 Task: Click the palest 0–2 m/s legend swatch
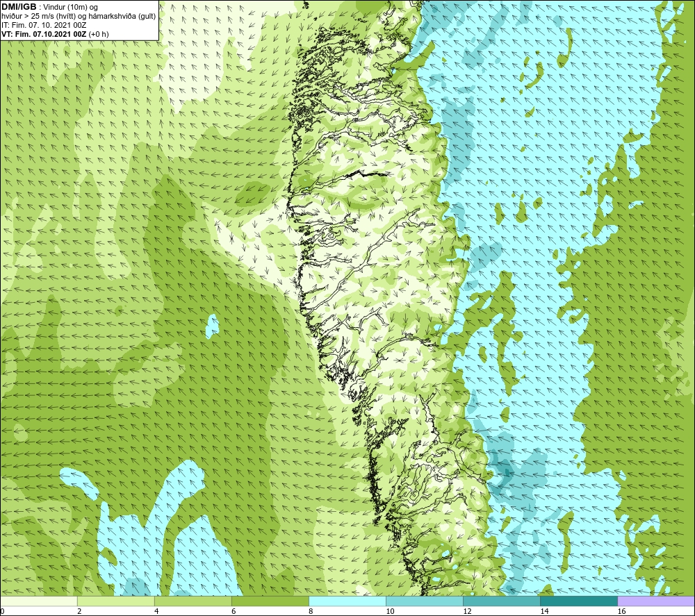point(38,601)
